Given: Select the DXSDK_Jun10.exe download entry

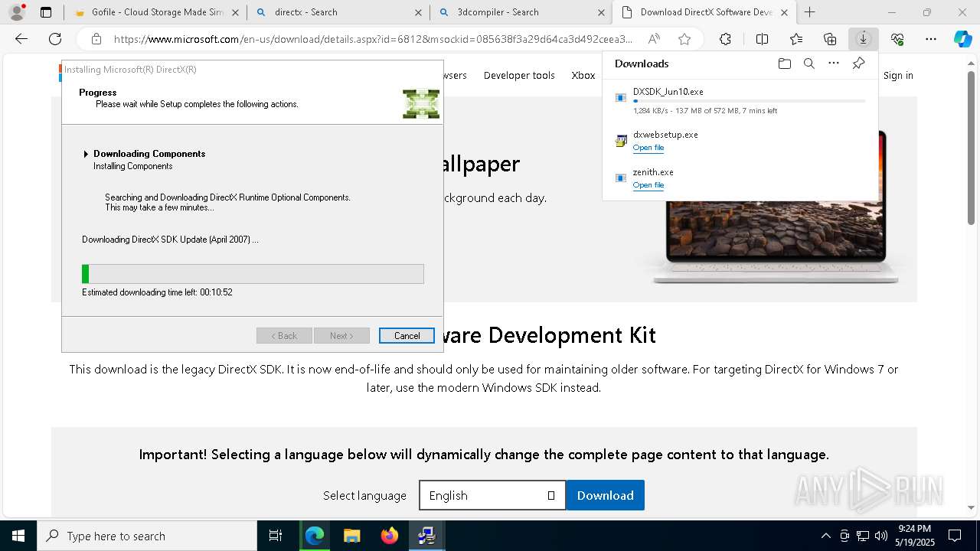Looking at the screenshot, I should (740, 101).
